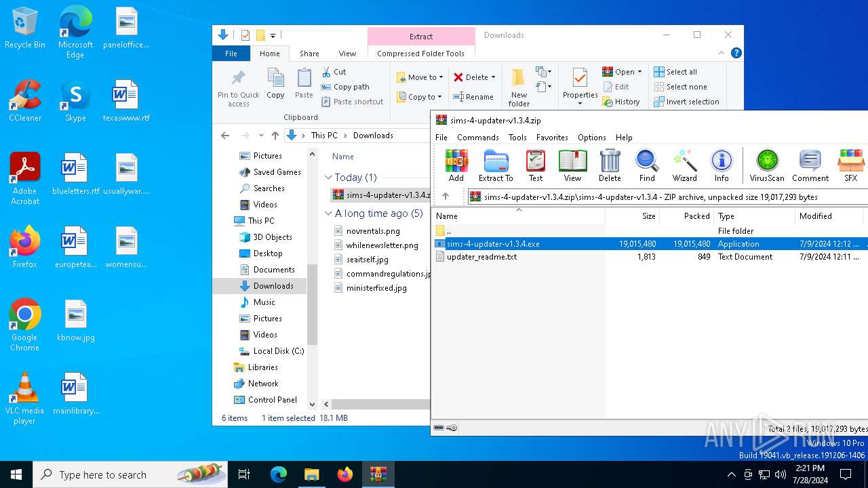Click the Extract To toolbar icon
The height and width of the screenshot is (488, 868).
click(496, 166)
